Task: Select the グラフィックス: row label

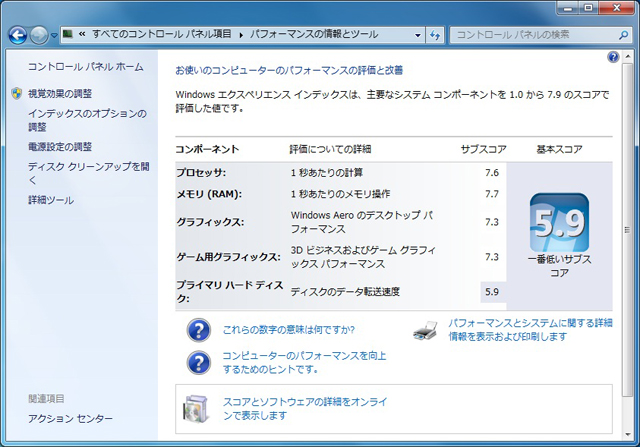Action: (210, 222)
